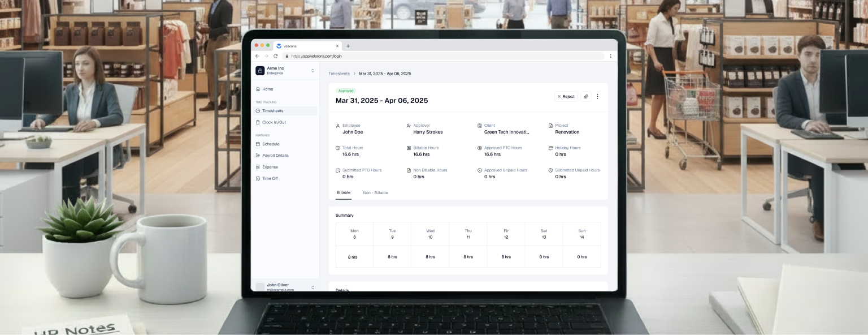This screenshot has height=335, width=868.
Task: Click the Approved status badge
Action: click(x=346, y=91)
